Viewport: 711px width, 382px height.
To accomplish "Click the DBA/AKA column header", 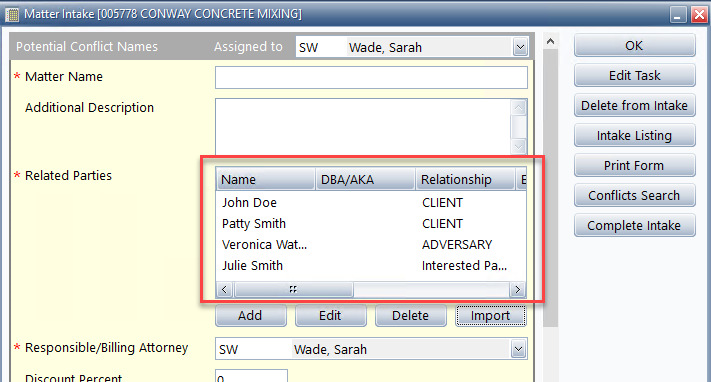I will tap(365, 179).
